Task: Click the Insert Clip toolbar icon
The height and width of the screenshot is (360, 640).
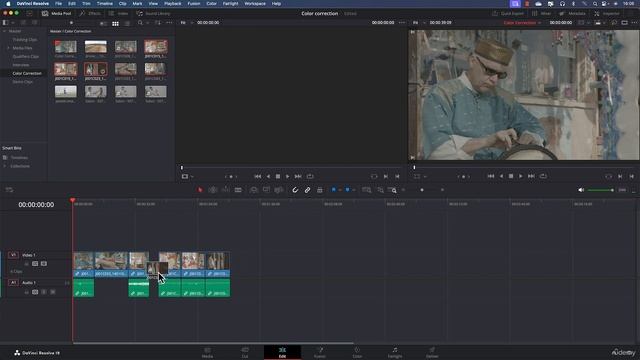Action: [253, 190]
